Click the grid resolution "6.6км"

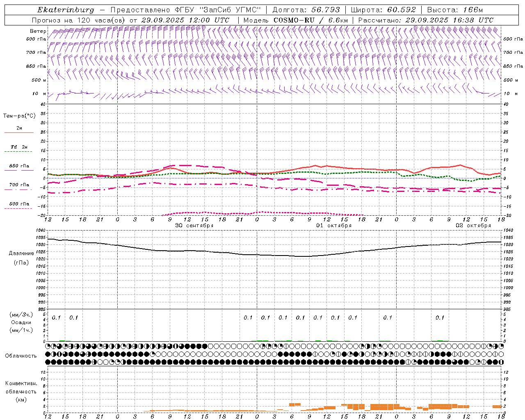coord(337,20)
